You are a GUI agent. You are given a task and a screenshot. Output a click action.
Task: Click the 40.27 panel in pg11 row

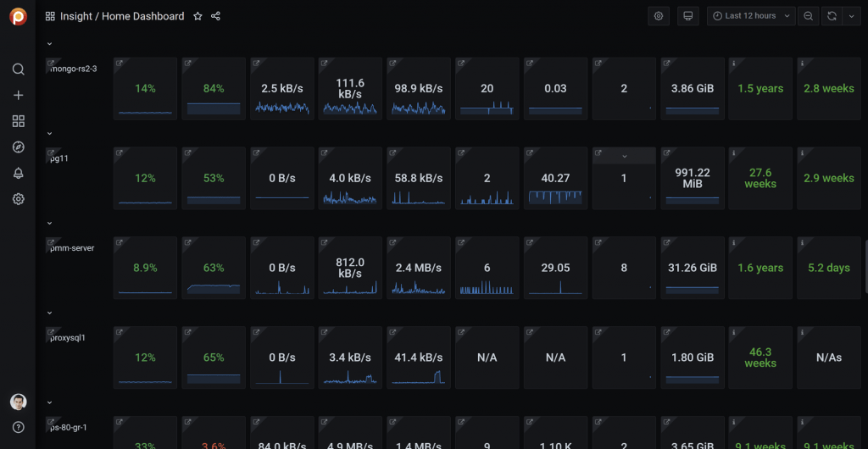(556, 178)
